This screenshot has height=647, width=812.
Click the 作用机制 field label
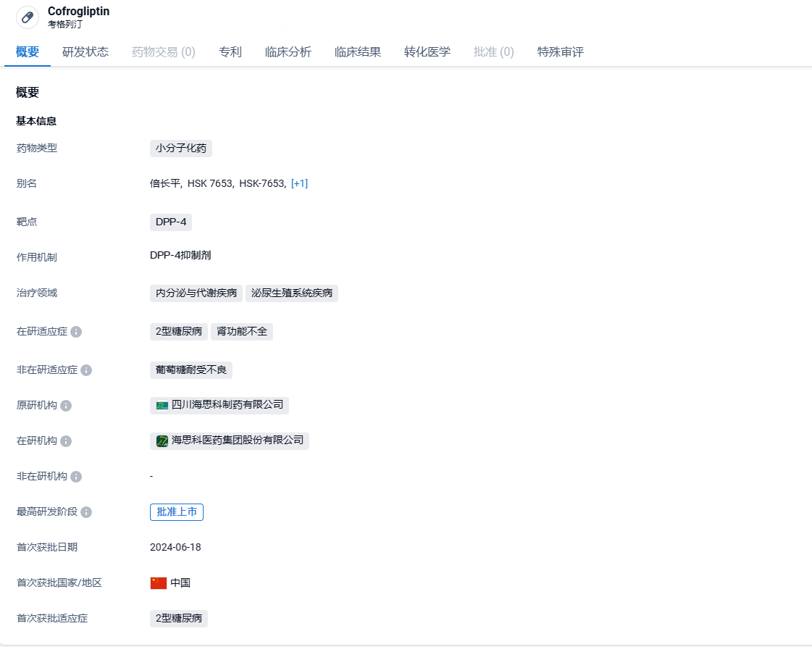click(37, 257)
